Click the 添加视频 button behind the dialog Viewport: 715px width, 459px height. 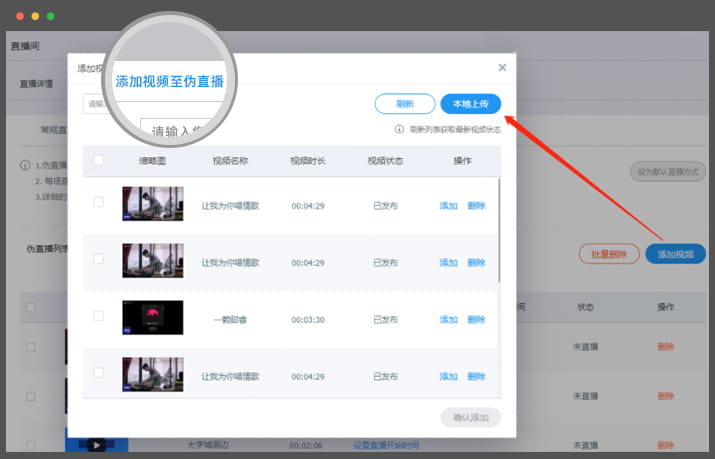(675, 254)
